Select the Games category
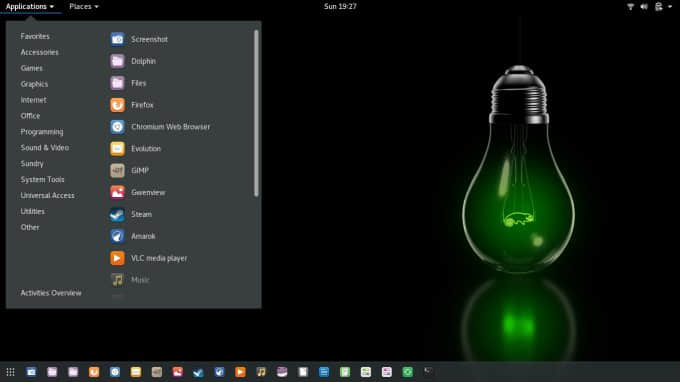Screen dimensions: 680x382 point(32,68)
